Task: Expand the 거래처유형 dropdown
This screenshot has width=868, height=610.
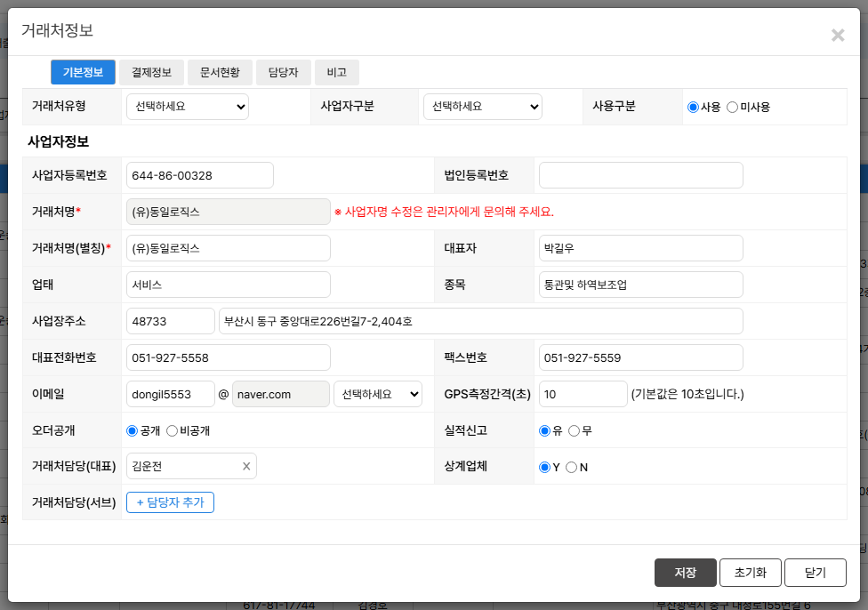Action: click(188, 107)
